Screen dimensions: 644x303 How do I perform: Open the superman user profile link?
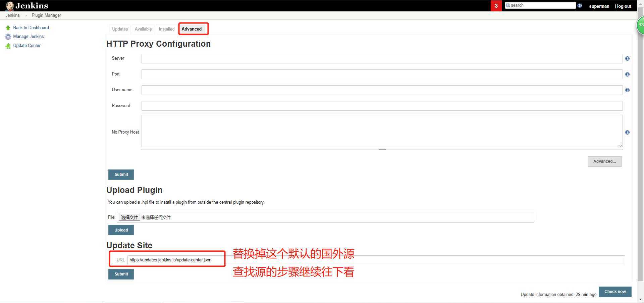599,6
